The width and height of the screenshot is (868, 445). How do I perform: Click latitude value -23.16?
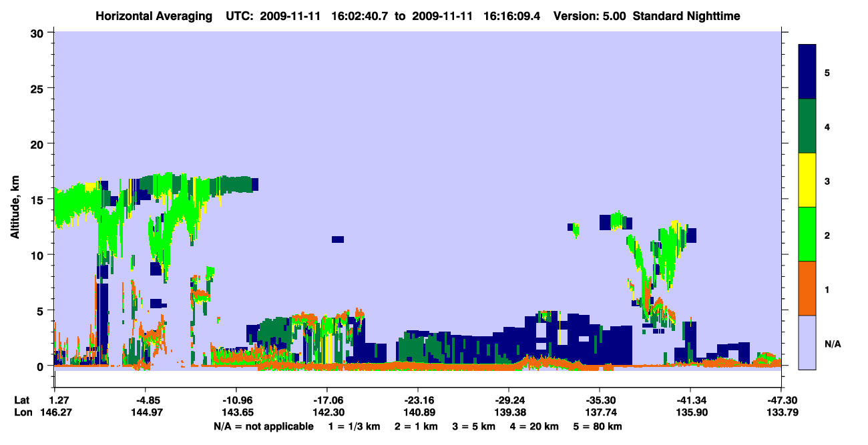(417, 400)
